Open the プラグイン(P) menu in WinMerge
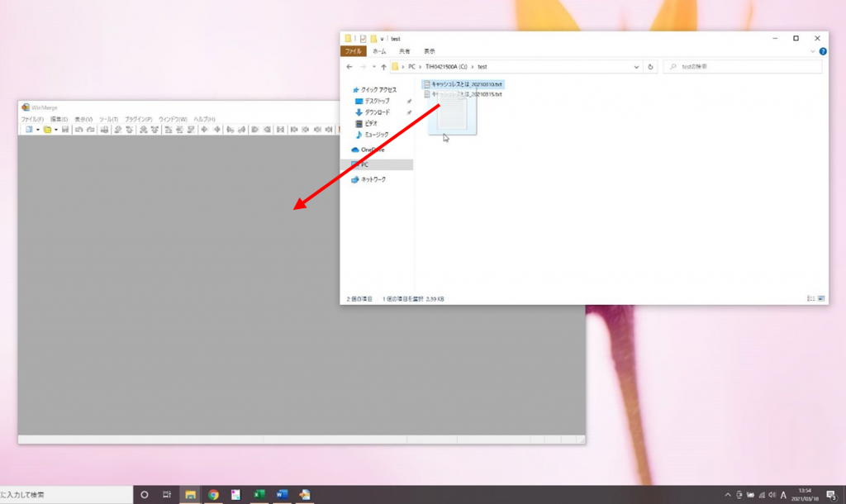The height and width of the screenshot is (504, 846). coord(139,119)
